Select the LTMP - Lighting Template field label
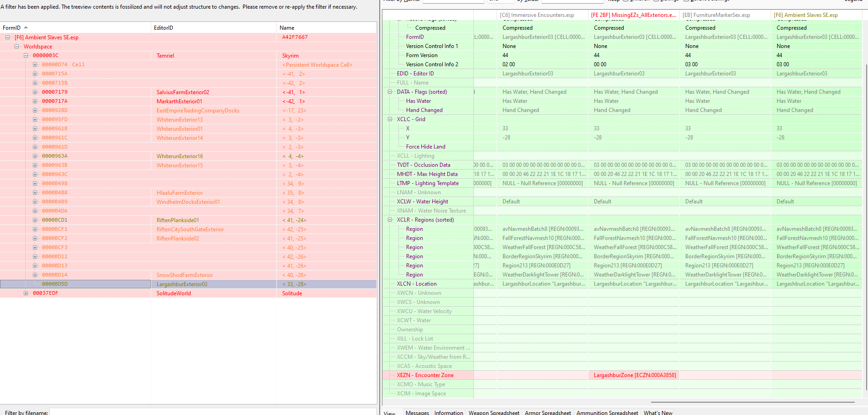Image resolution: width=868 pixels, height=415 pixels. [428, 183]
